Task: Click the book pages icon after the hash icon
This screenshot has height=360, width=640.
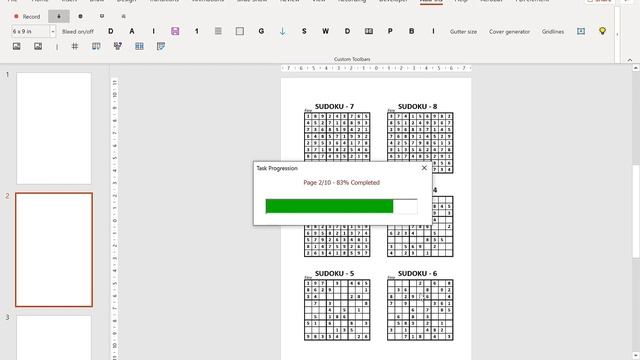Action: tap(96, 47)
